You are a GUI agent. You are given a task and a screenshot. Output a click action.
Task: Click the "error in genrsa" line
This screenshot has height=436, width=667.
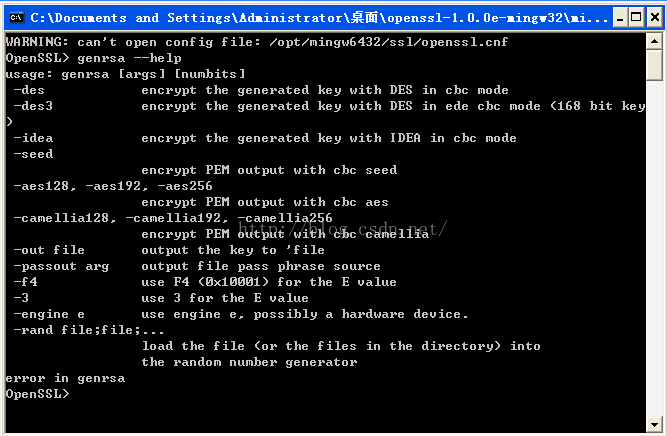pyautogui.click(x=65, y=378)
